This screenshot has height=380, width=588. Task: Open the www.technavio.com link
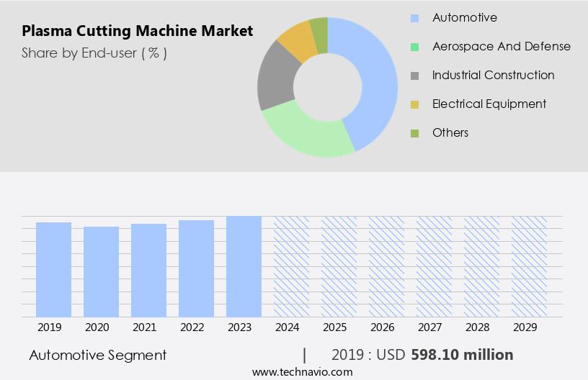[303, 371]
